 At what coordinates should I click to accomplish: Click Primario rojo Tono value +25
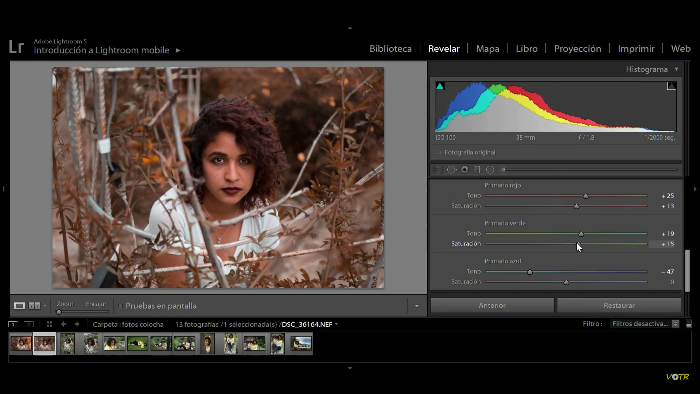(x=667, y=196)
